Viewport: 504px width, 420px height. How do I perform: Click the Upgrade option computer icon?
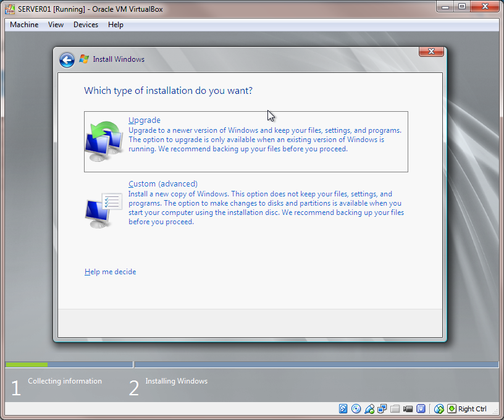pyautogui.click(x=104, y=141)
